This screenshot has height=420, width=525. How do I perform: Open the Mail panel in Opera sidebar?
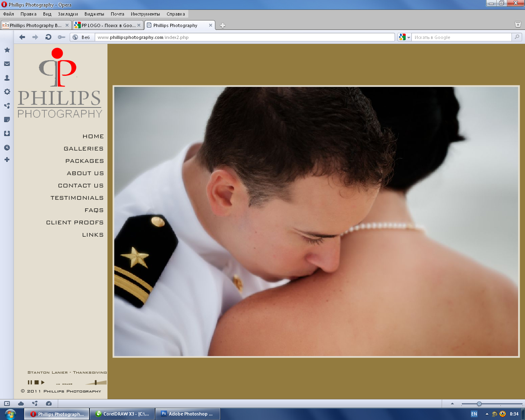[x=7, y=64]
